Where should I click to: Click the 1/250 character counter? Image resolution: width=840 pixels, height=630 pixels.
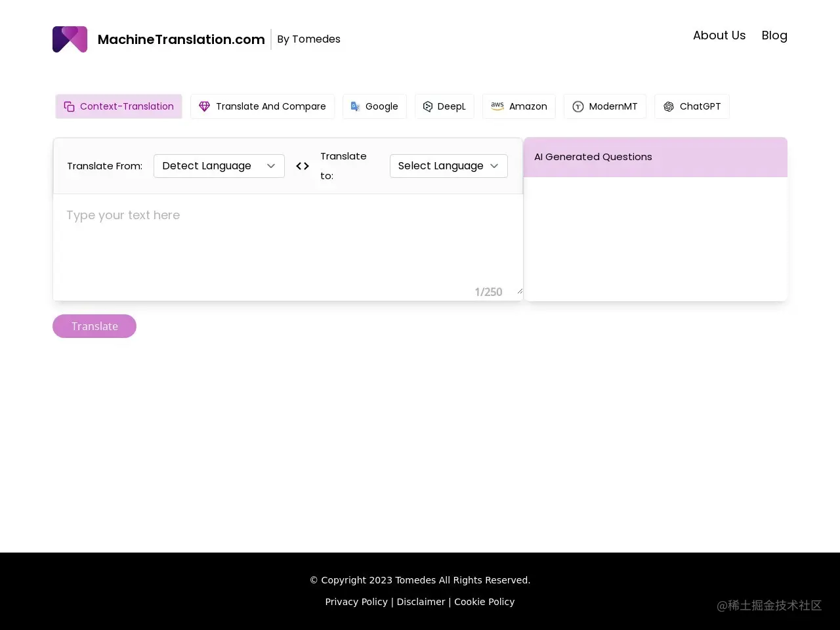click(x=488, y=292)
